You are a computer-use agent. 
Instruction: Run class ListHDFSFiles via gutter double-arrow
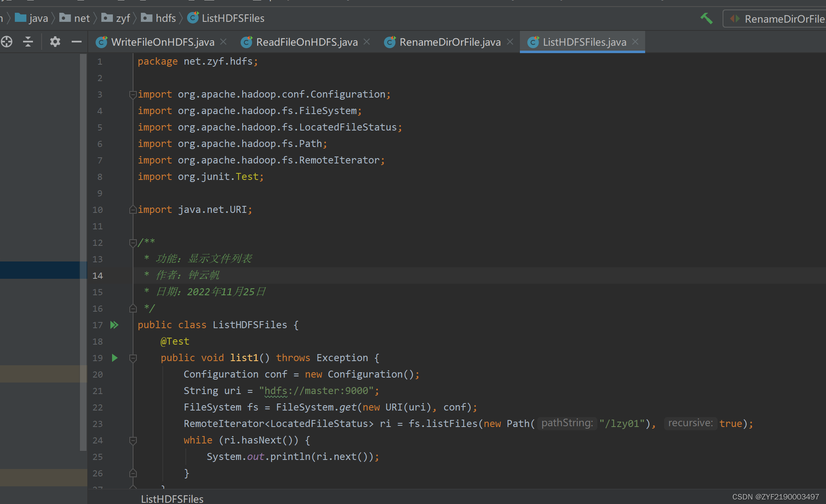click(115, 325)
